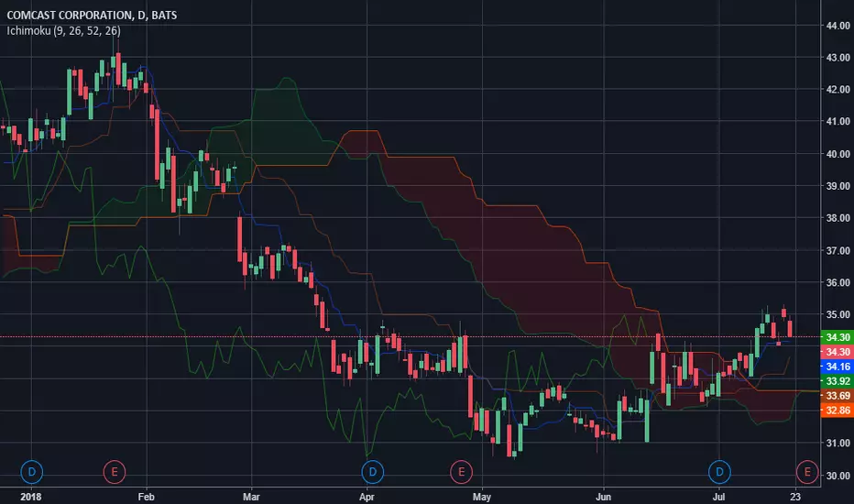This screenshot has height=504, width=854.
Task: Click the Jul date axis label
Action: (719, 497)
